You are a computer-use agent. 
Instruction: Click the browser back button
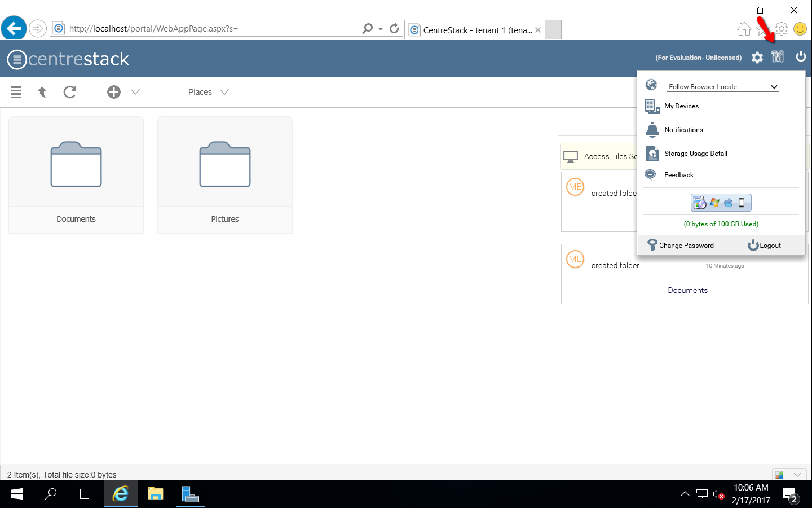14,28
